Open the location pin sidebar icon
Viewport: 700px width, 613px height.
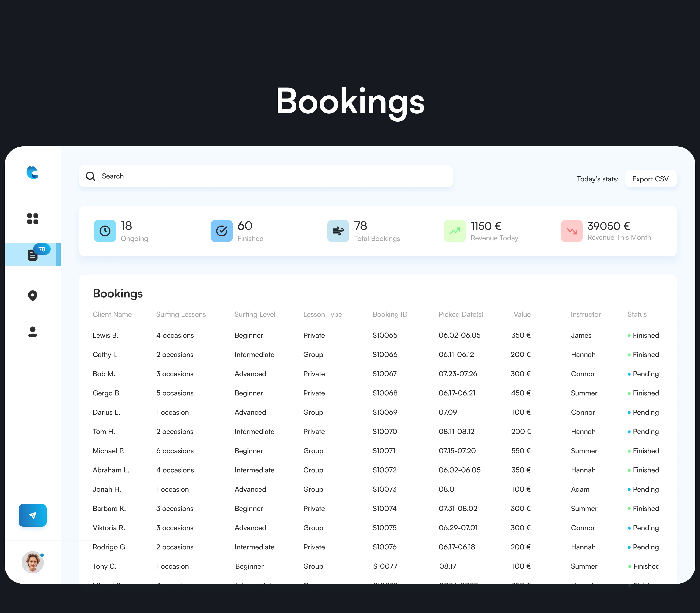pyautogui.click(x=32, y=296)
